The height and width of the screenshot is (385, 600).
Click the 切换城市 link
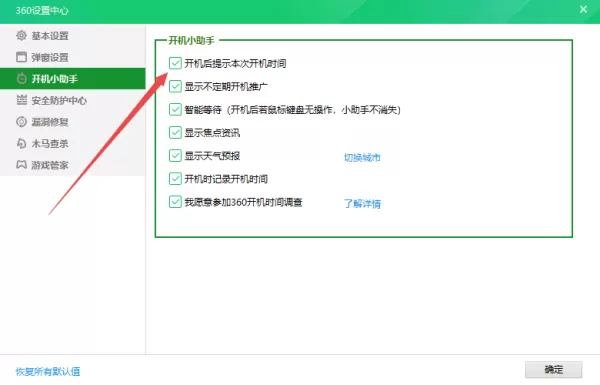pyautogui.click(x=362, y=157)
